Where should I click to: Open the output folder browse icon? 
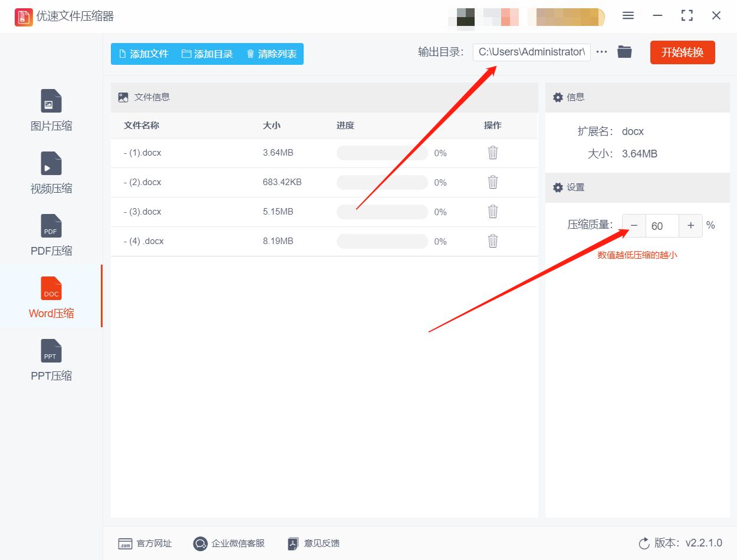[x=624, y=51]
